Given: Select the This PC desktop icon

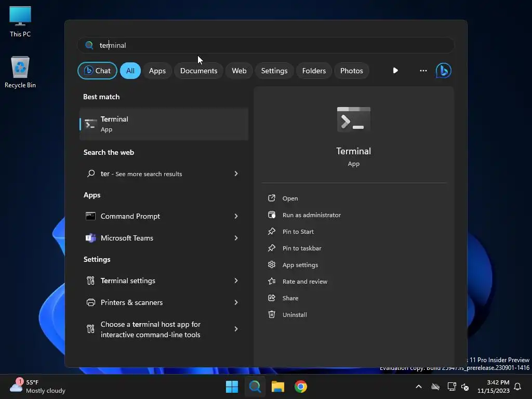Looking at the screenshot, I should [x=20, y=21].
